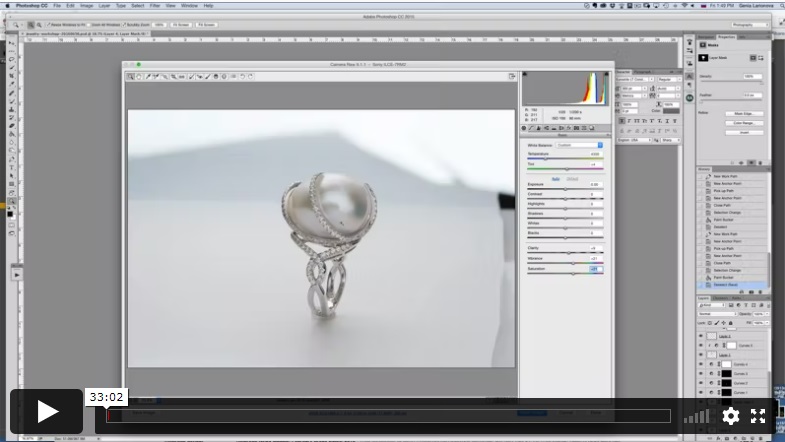Switch to the Properties panel tab

tap(726, 37)
